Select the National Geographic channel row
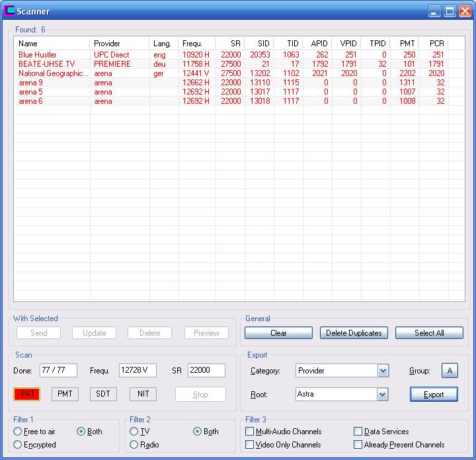 pyautogui.click(x=239, y=73)
